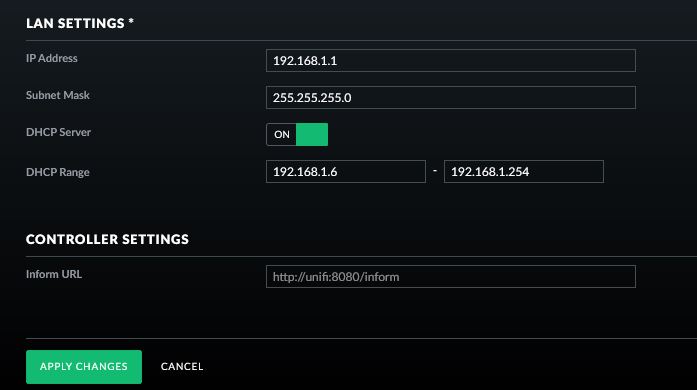Screen dimensions: 697x390
Task: Click the DHCP Range label
Action: pos(58,172)
